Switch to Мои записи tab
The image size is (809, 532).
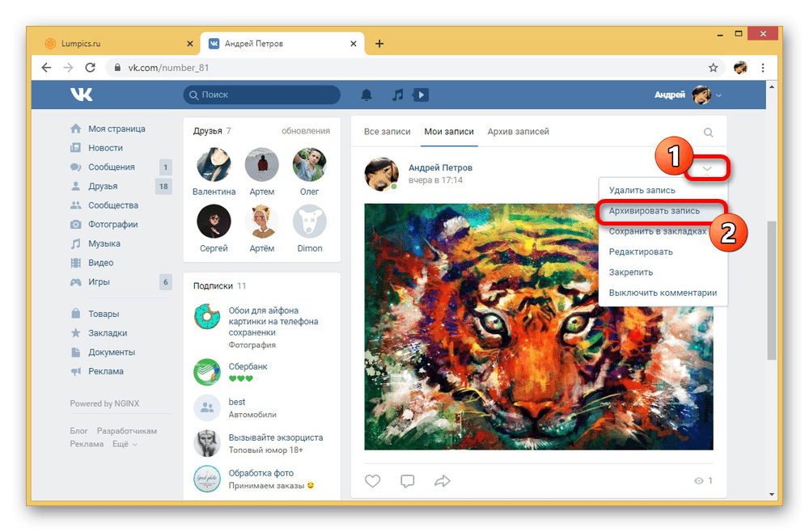coord(449,132)
